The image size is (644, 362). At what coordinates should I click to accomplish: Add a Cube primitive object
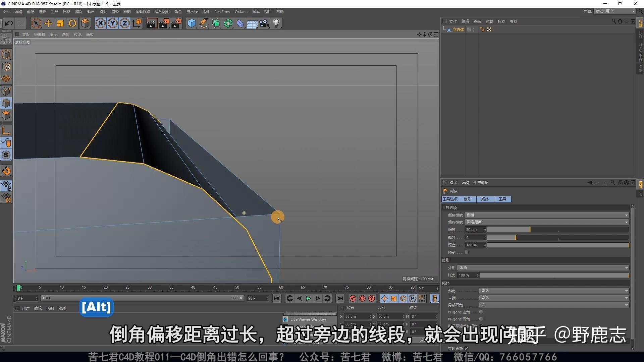[192, 23]
